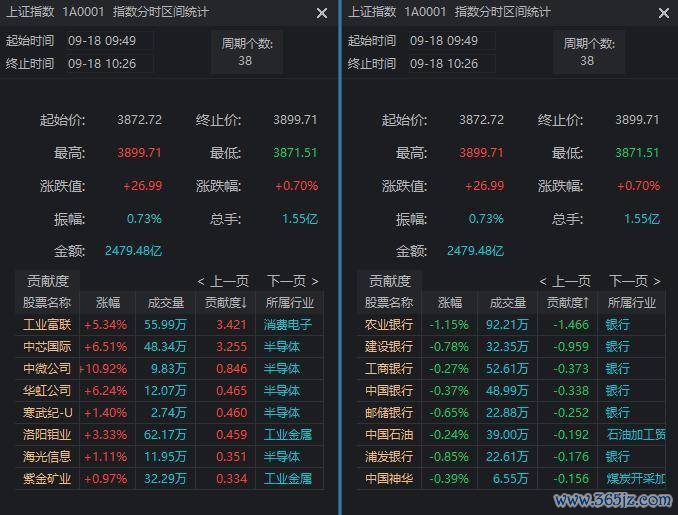
Task: Go to previous page in left panel
Action: (x=223, y=281)
